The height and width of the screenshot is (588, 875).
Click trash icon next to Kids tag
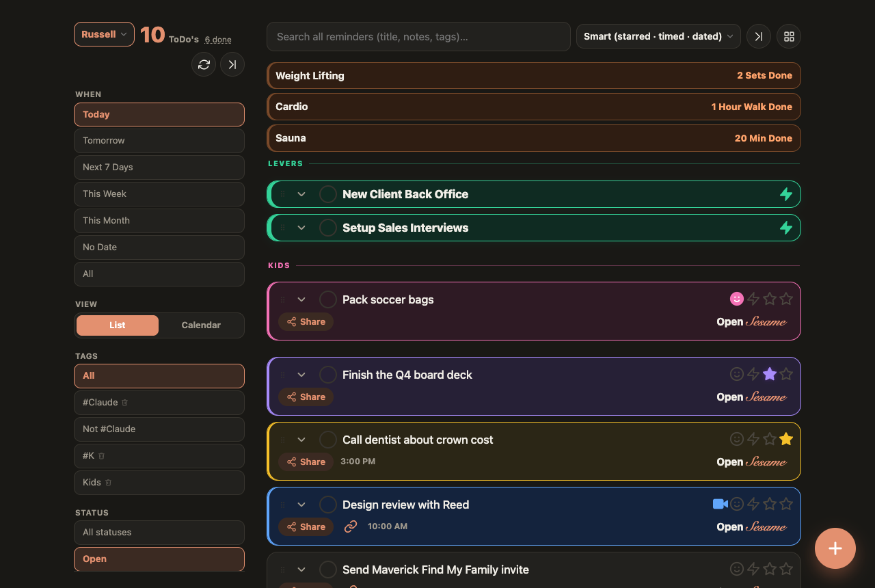(x=108, y=483)
